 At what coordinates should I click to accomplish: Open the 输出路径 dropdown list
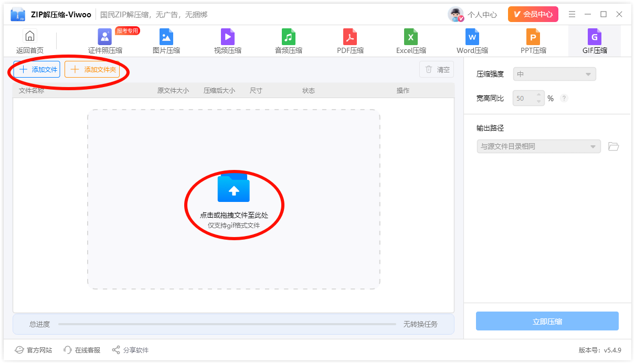(538, 146)
